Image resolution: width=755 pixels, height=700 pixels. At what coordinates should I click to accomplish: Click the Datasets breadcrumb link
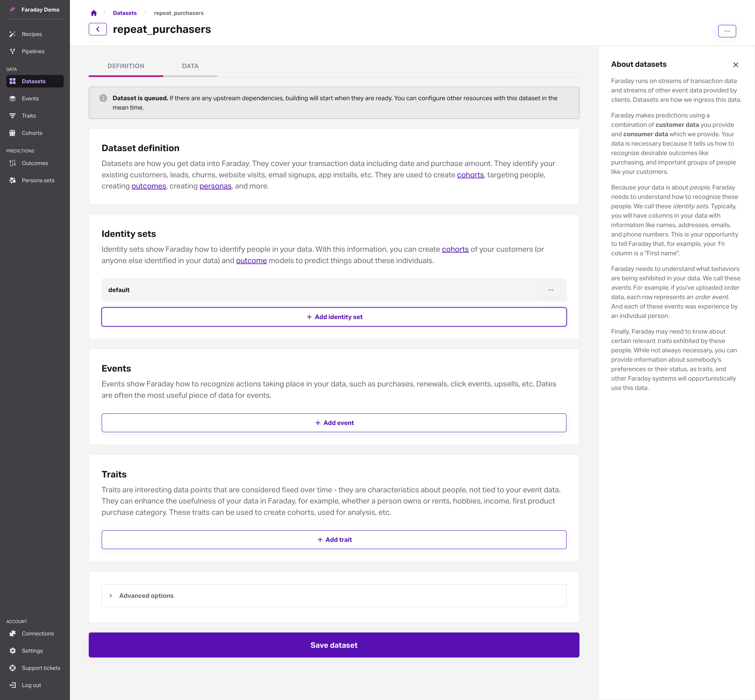[x=125, y=13]
